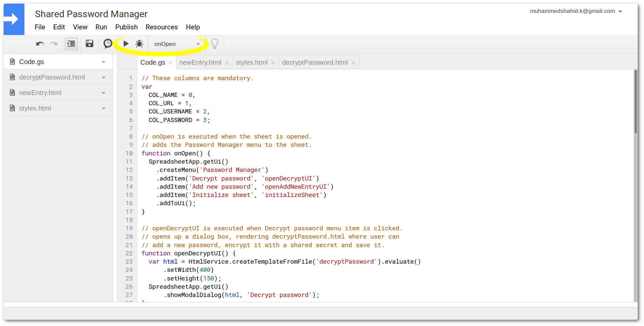This screenshot has height=326, width=644.
Task: Click the 'COL_USERNAME = 2,' code line
Action: click(179, 112)
